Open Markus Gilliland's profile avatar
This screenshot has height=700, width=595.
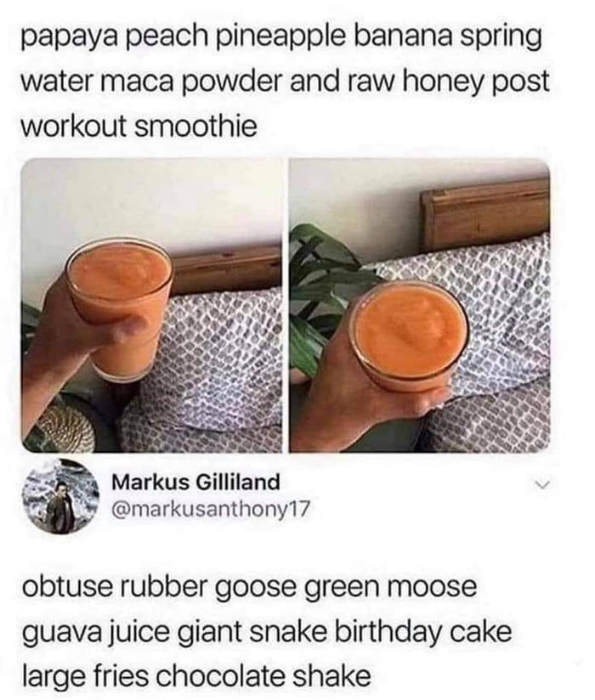pos(60,497)
